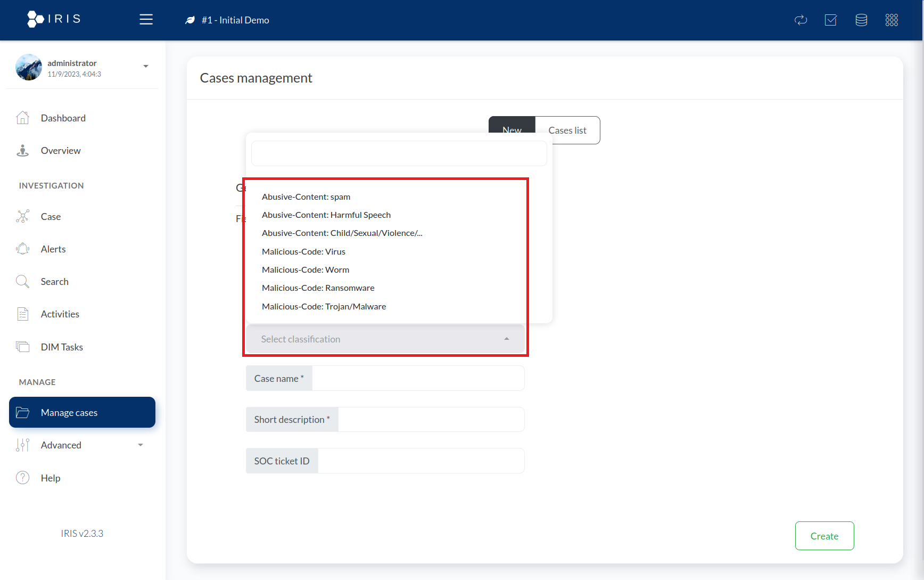Open the database stack icon in header

[861, 20]
